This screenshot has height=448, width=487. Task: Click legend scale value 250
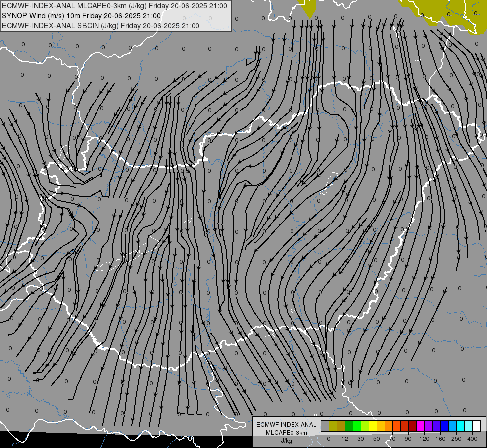click(x=456, y=439)
